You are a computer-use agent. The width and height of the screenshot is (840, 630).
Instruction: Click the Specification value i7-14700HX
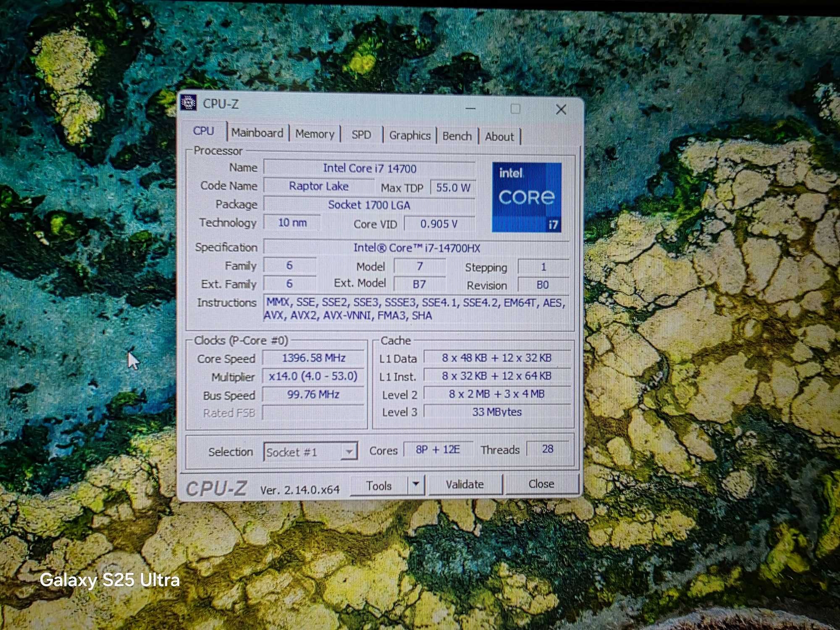click(416, 248)
